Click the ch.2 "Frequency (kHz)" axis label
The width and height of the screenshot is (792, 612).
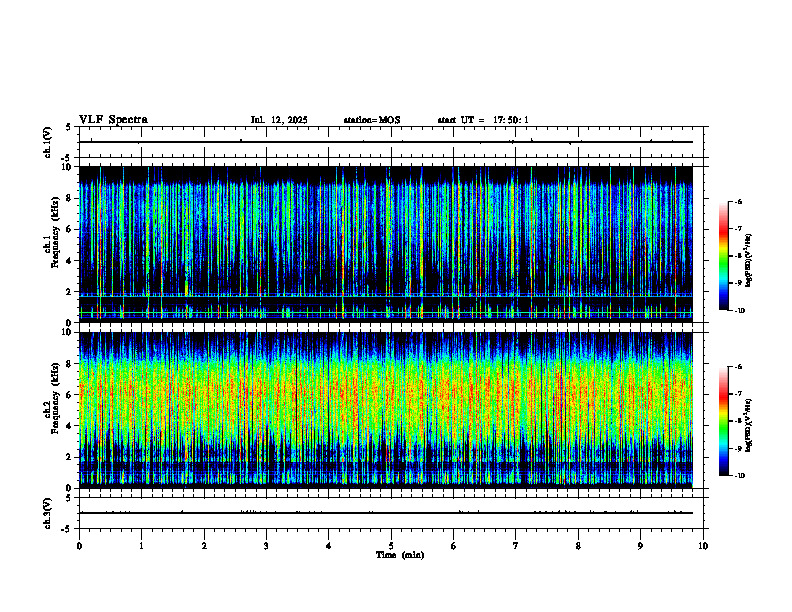(55, 397)
